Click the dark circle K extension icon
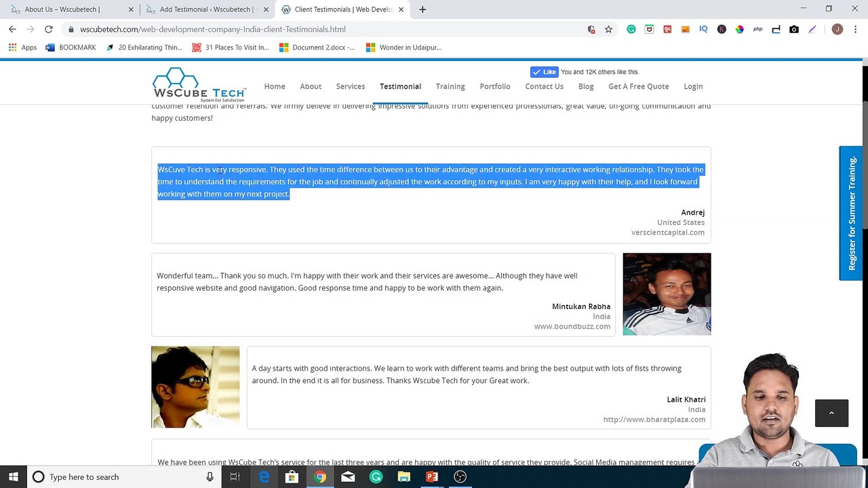The height and width of the screenshot is (488, 868). pyautogui.click(x=722, y=29)
